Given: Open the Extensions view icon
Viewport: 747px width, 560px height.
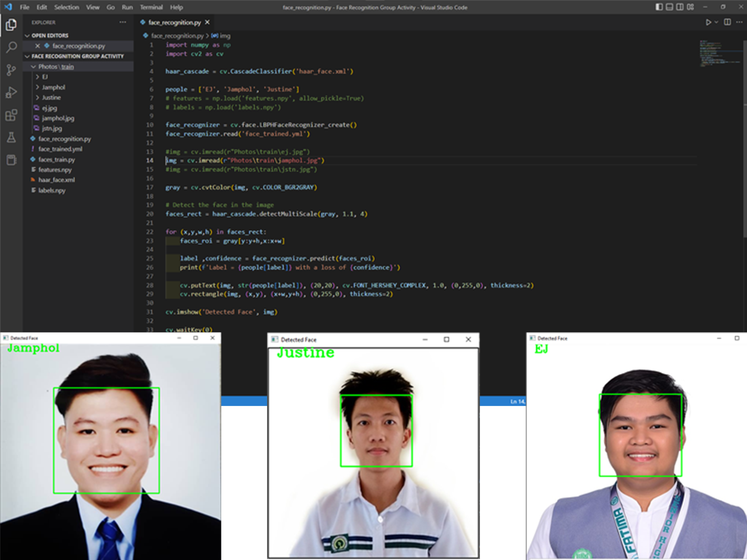Looking at the screenshot, I should [x=11, y=115].
